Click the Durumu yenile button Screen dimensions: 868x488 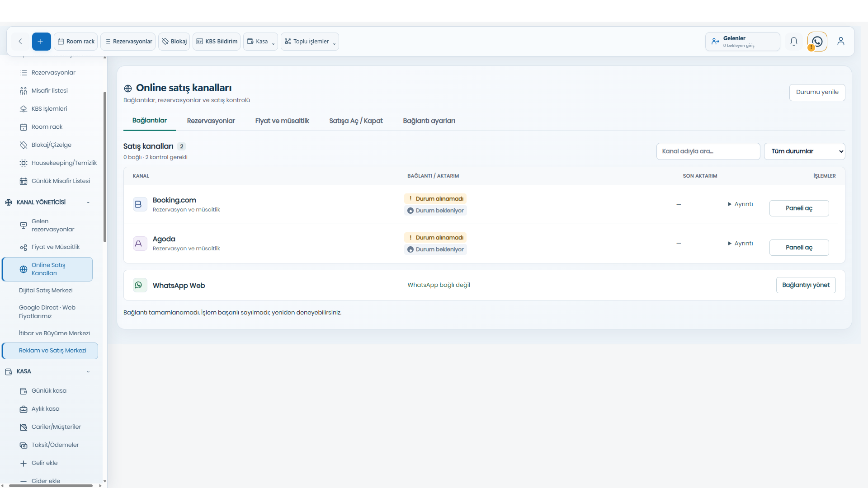pyautogui.click(x=817, y=92)
